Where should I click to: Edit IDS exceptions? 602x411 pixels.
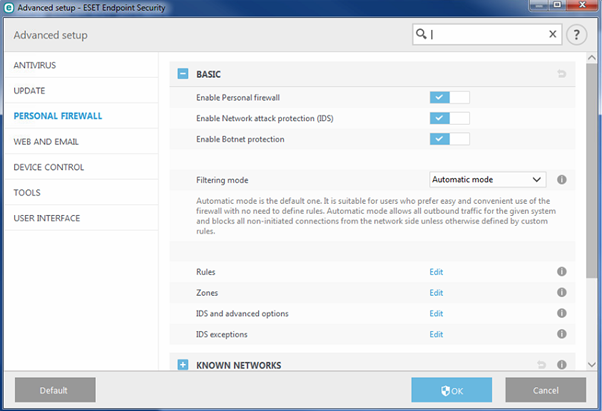pos(436,334)
